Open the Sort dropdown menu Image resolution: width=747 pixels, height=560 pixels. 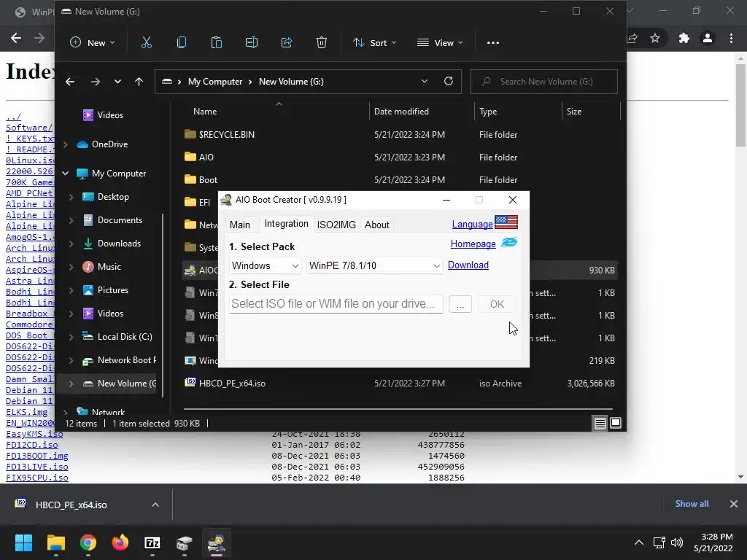(374, 43)
